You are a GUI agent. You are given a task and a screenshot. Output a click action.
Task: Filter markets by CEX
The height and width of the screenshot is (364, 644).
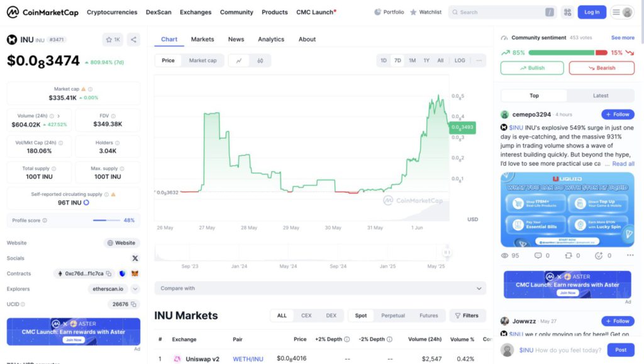point(306,316)
